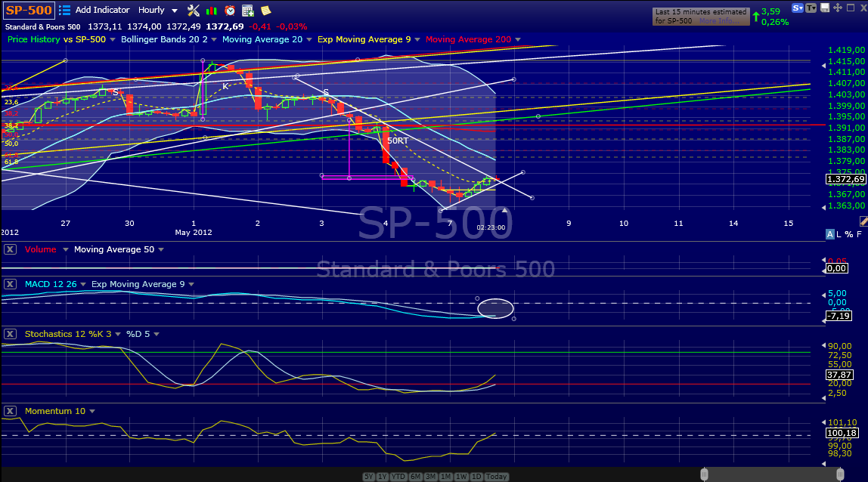Expand the Bollinger Bands 20 2 dropdown arrow

[x=214, y=39]
